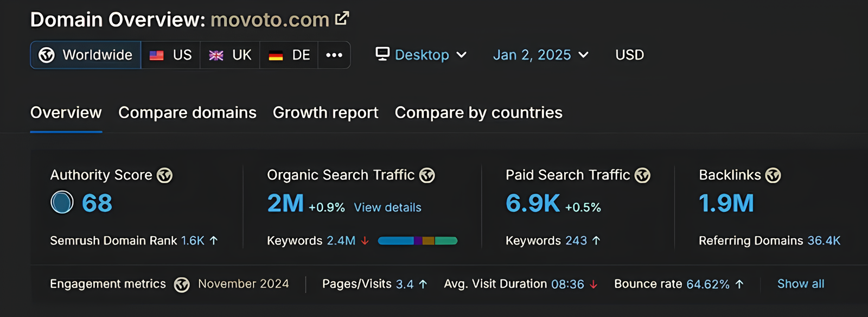Click the German flag icon
The width and height of the screenshot is (868, 317).
pyautogui.click(x=276, y=55)
